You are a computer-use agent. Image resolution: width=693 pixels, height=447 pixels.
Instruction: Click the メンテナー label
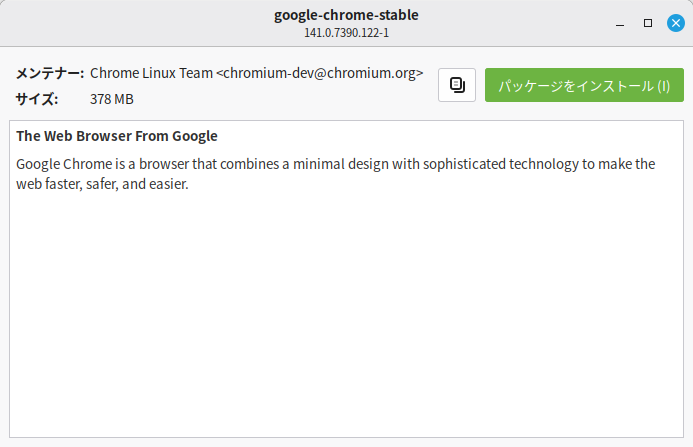pos(49,73)
